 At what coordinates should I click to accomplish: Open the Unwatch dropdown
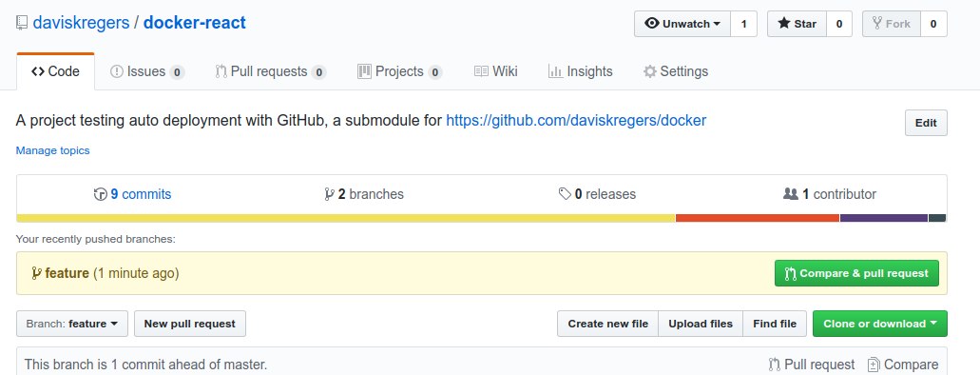tap(682, 24)
